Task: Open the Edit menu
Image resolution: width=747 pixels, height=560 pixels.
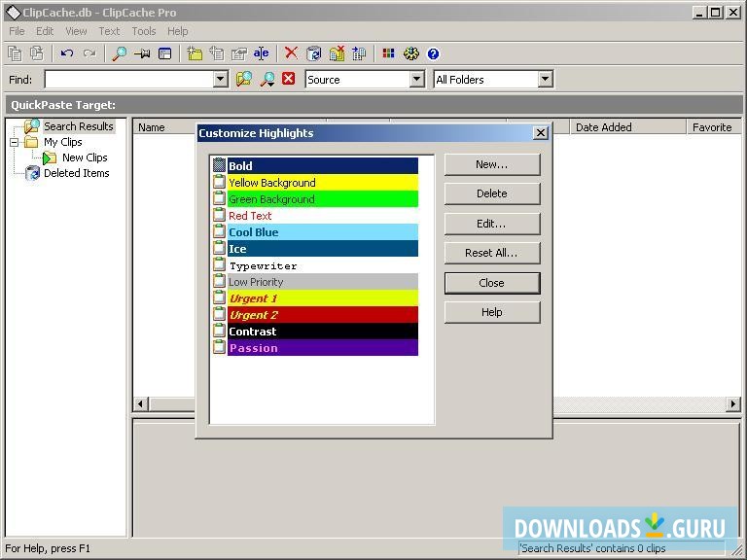Action: point(45,31)
